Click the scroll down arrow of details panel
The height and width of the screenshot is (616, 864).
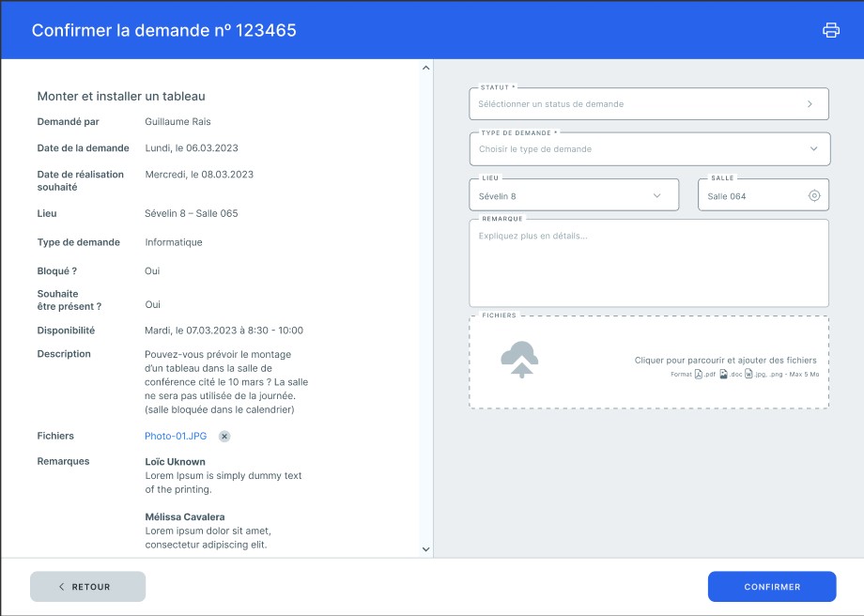click(425, 549)
